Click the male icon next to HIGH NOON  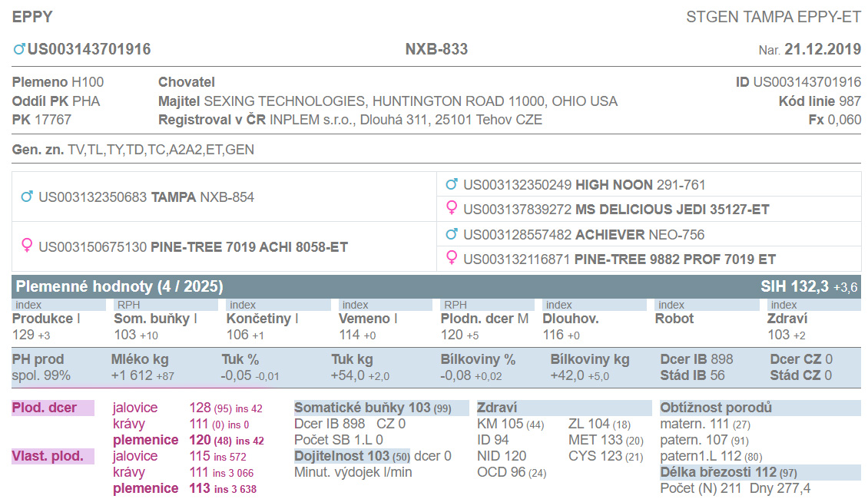pos(452,184)
